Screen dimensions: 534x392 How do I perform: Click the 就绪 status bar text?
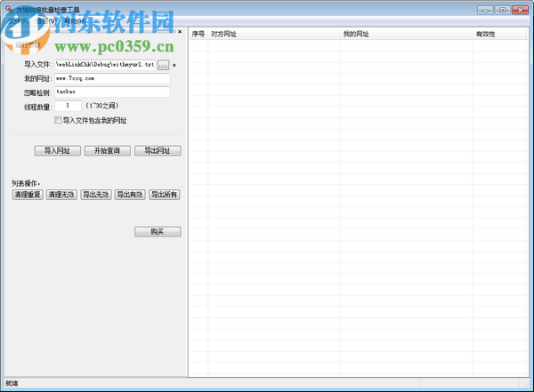(x=12, y=383)
